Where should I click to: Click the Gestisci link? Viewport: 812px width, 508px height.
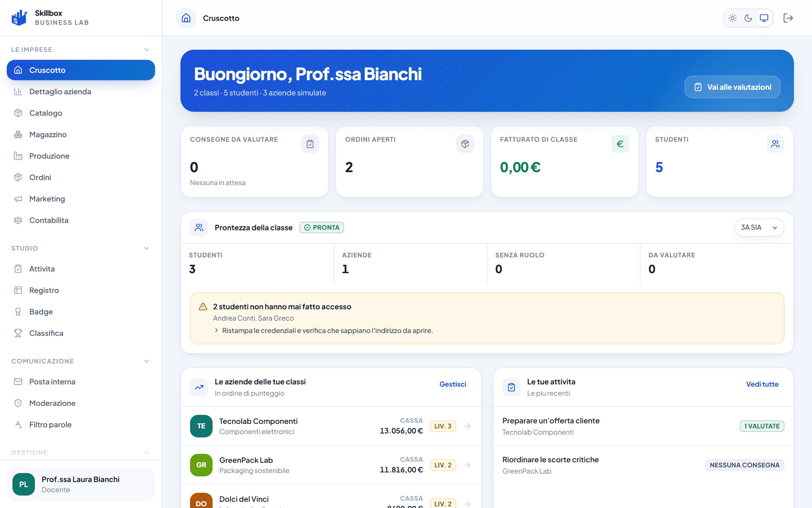[453, 384]
